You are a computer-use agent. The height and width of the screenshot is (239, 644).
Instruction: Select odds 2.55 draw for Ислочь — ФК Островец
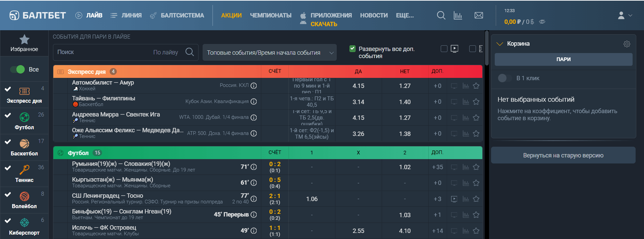358,231
